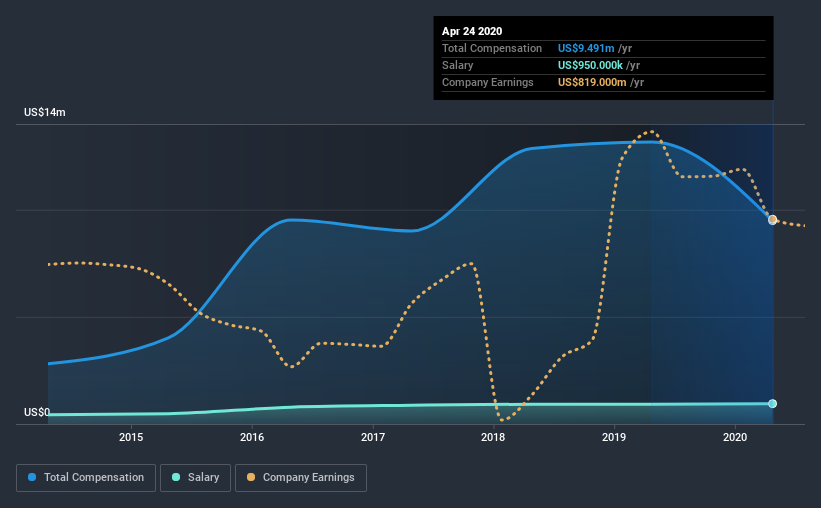Click the 2019 x-axis label
Viewport: 821px width, 508px height.
click(614, 437)
